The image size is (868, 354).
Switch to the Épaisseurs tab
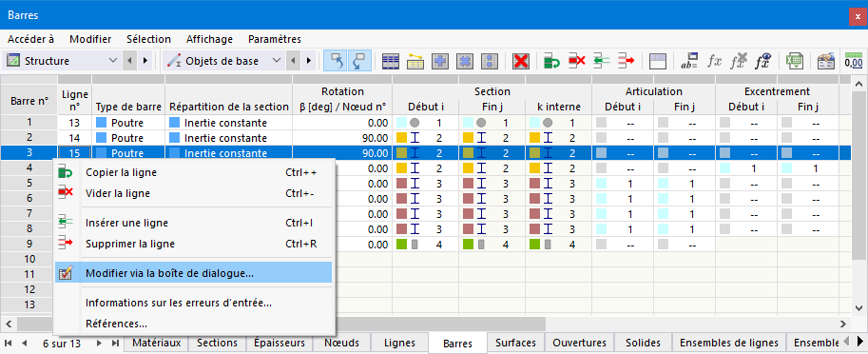coord(280,343)
